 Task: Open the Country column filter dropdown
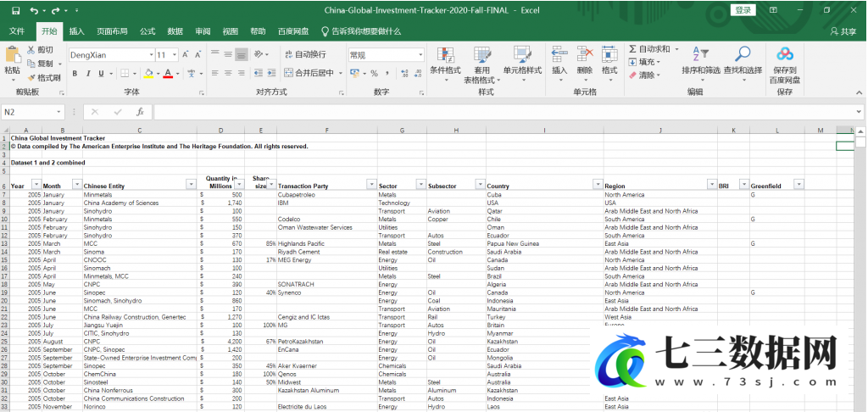coord(598,184)
